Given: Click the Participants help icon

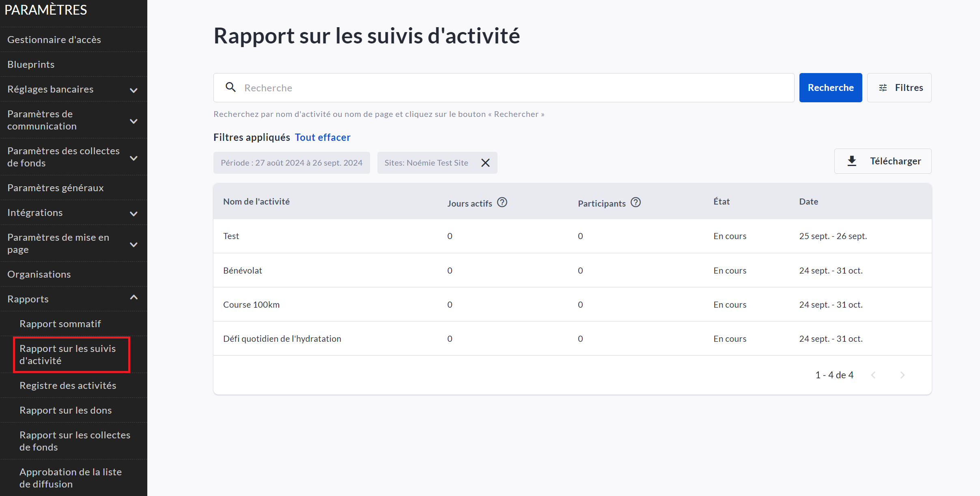Looking at the screenshot, I should (635, 202).
